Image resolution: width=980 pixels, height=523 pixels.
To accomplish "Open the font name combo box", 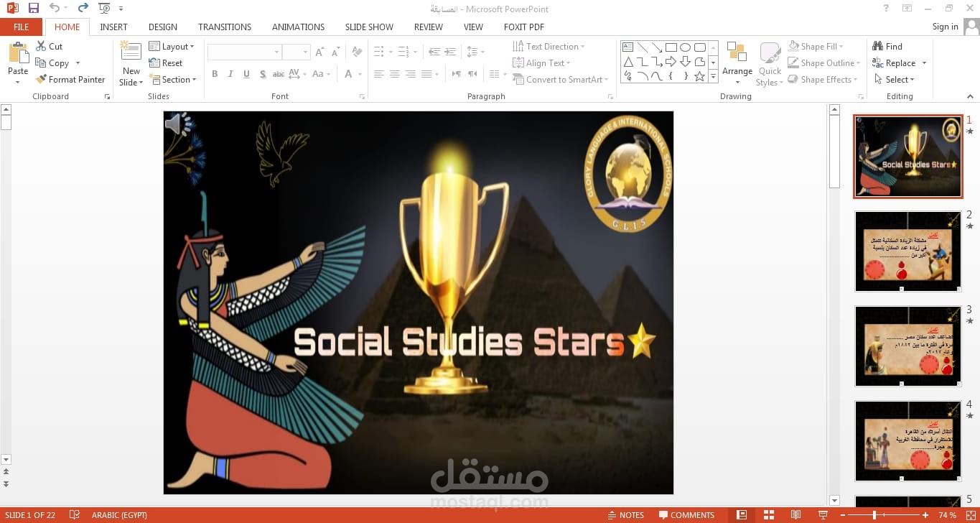I will [244, 52].
